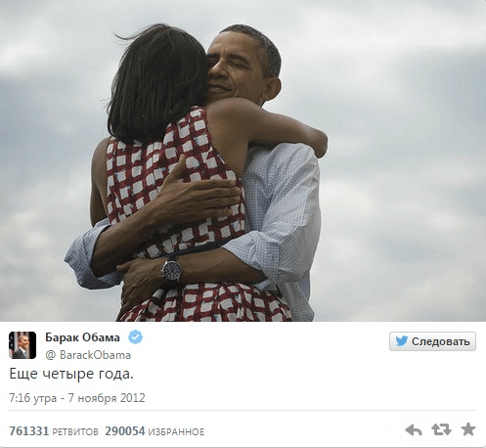Click the ИЗБРАННОЕ label
The image size is (486, 448).
(176, 432)
